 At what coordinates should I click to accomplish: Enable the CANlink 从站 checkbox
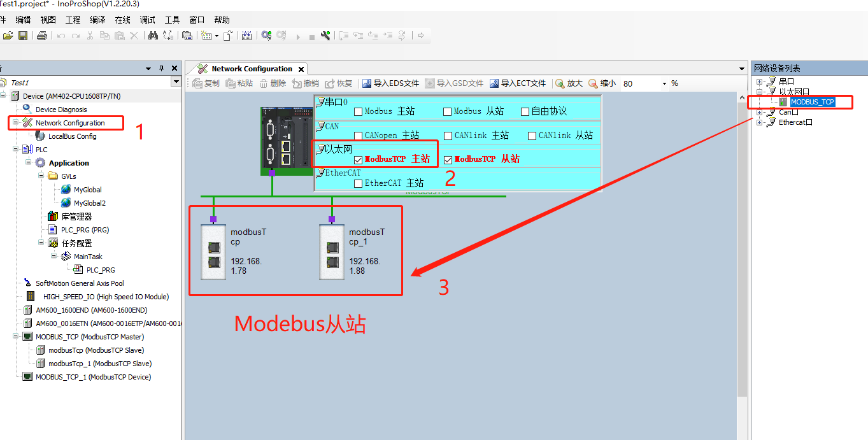[x=532, y=136]
